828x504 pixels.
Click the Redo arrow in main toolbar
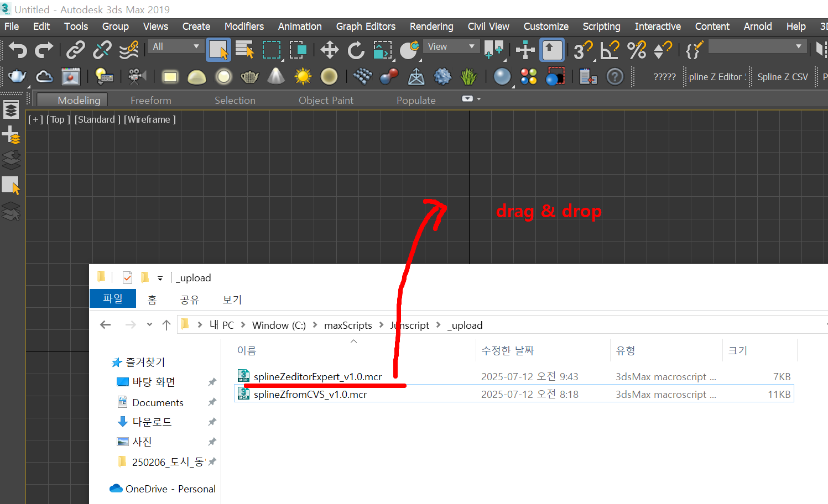click(44, 50)
